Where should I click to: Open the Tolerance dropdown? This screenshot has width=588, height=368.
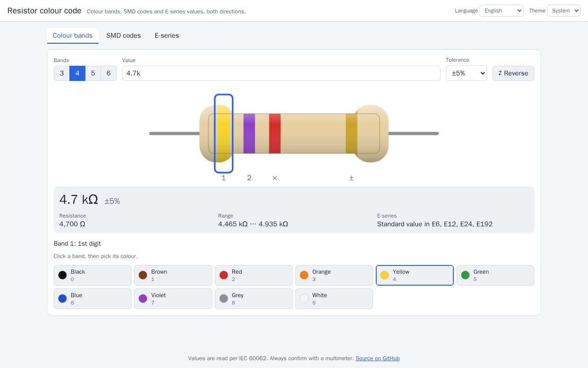(466, 73)
